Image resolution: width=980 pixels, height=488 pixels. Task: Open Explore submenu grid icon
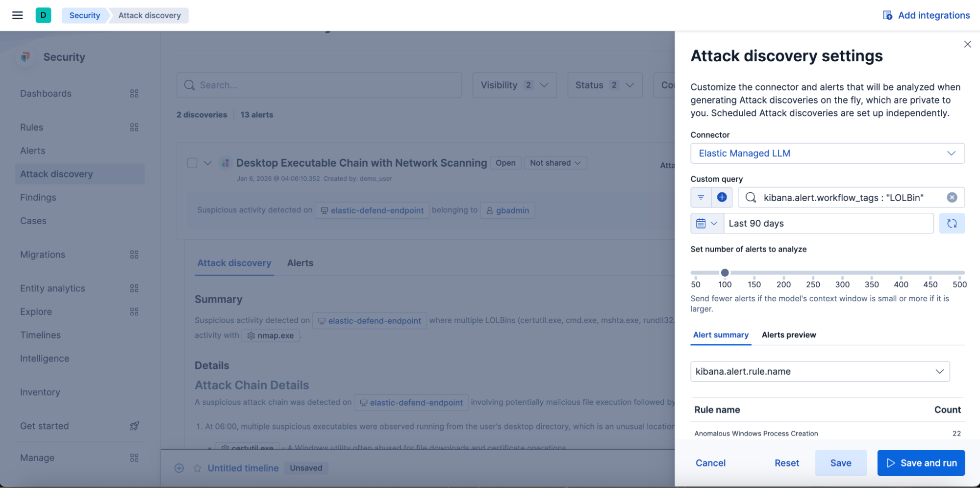click(134, 312)
